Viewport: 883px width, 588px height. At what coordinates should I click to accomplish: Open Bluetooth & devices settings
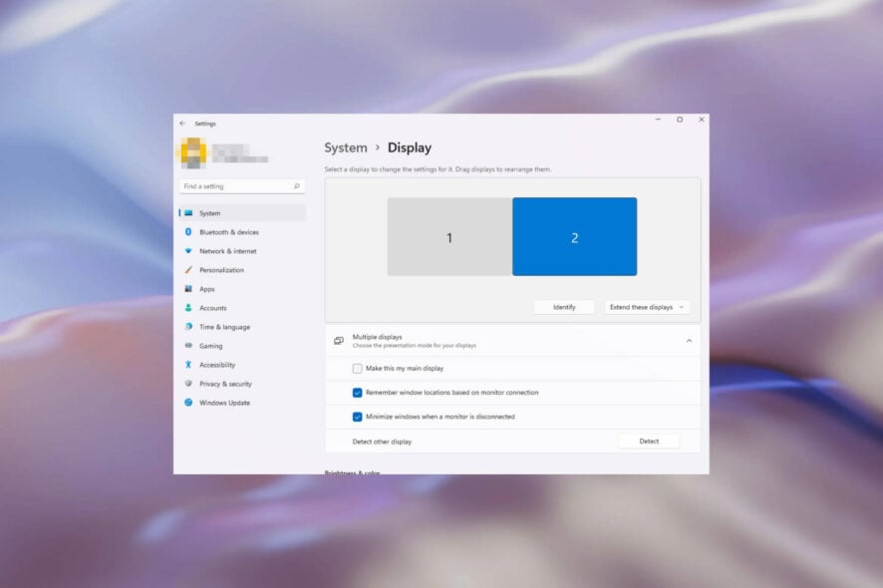(242, 232)
